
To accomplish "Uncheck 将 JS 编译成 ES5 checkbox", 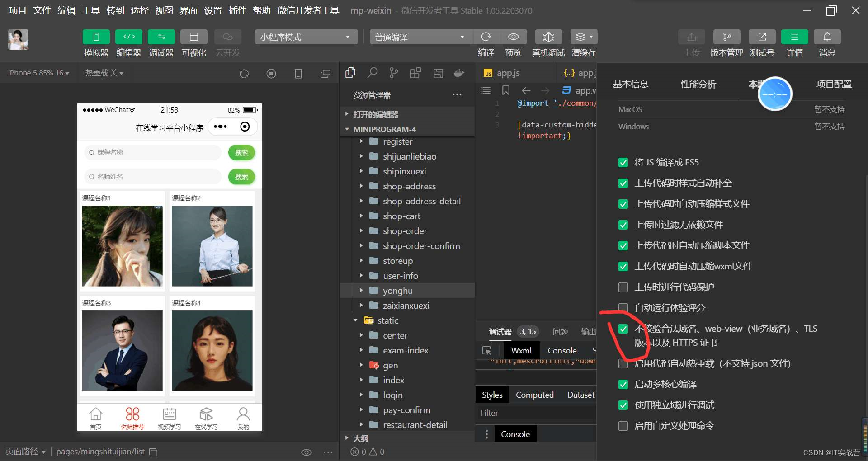I will [x=623, y=163].
